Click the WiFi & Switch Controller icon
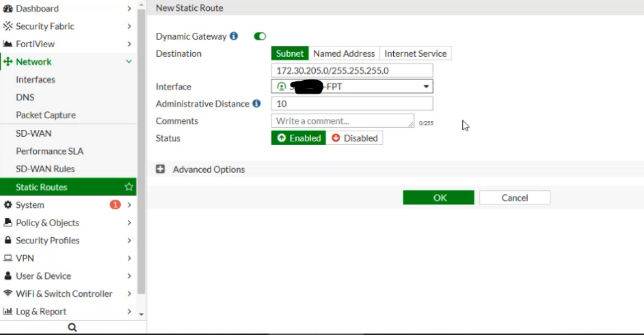 (x=8, y=293)
